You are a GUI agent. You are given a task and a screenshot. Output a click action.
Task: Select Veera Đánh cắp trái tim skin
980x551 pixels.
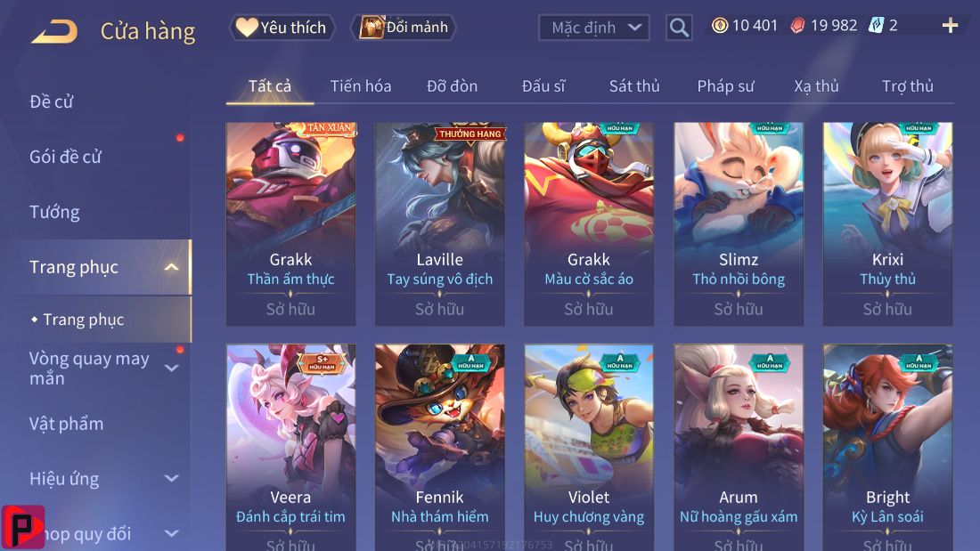290,447
